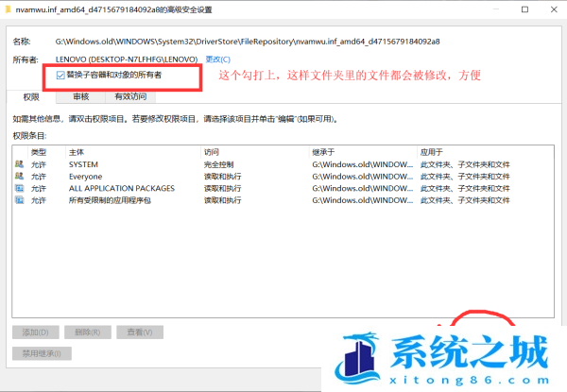
Task: Click the icon beside 所有受限制的应用程序包
Action: (19, 201)
